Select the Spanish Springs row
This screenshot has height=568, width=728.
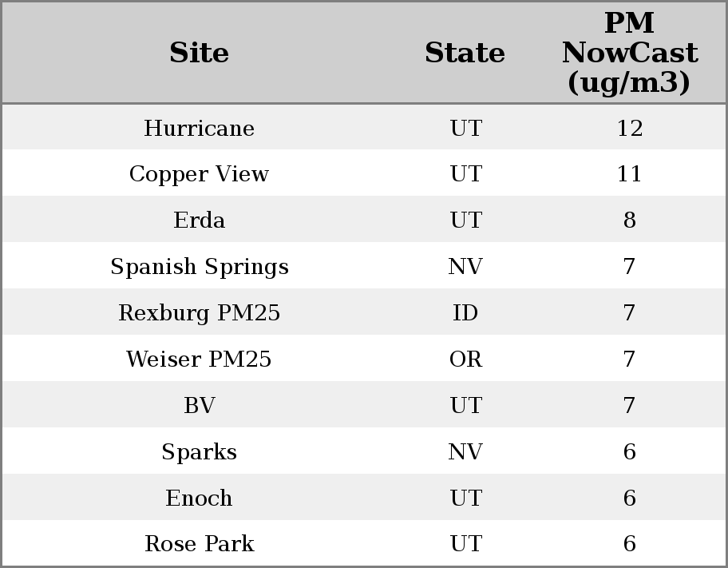(200, 267)
